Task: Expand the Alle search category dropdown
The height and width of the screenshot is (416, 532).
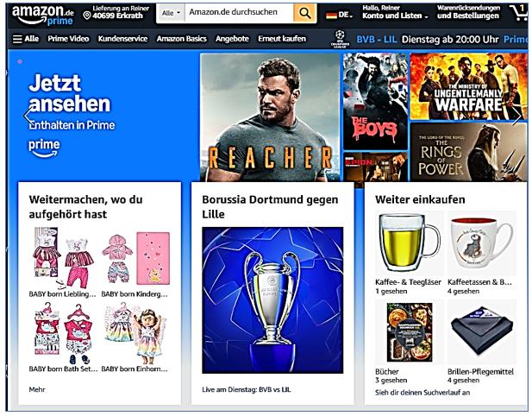Action: pyautogui.click(x=171, y=13)
